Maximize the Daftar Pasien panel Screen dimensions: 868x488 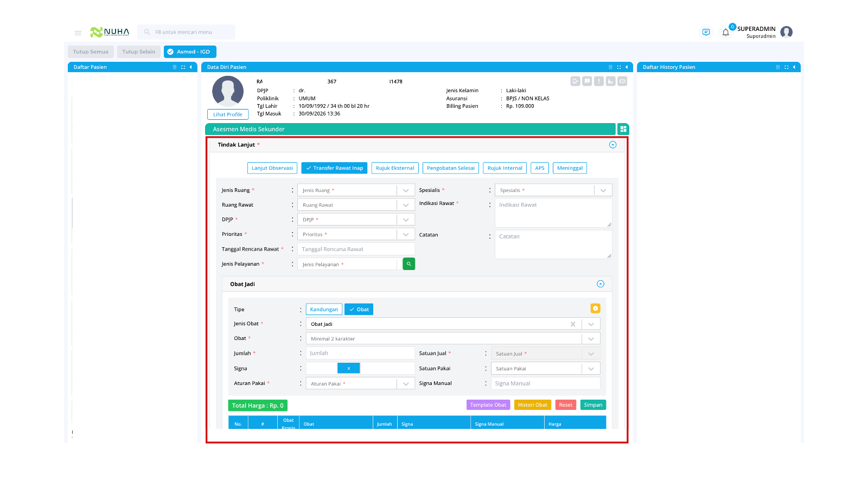[183, 67]
